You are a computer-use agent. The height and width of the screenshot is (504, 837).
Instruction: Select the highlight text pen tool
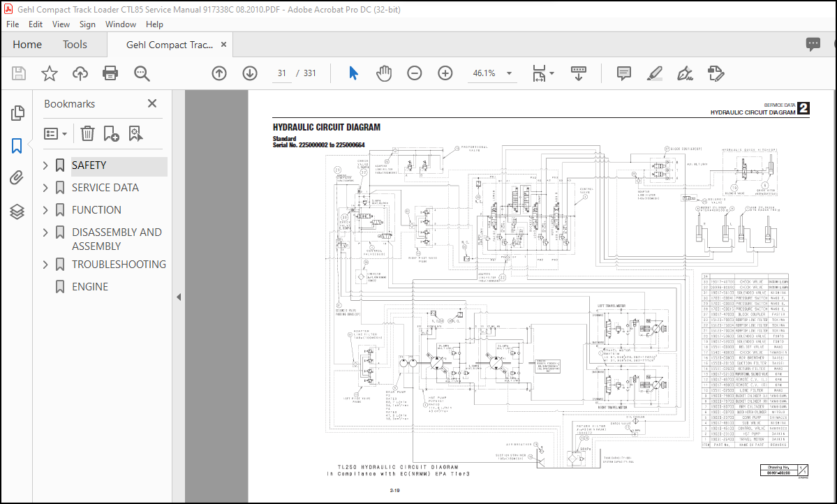(654, 74)
